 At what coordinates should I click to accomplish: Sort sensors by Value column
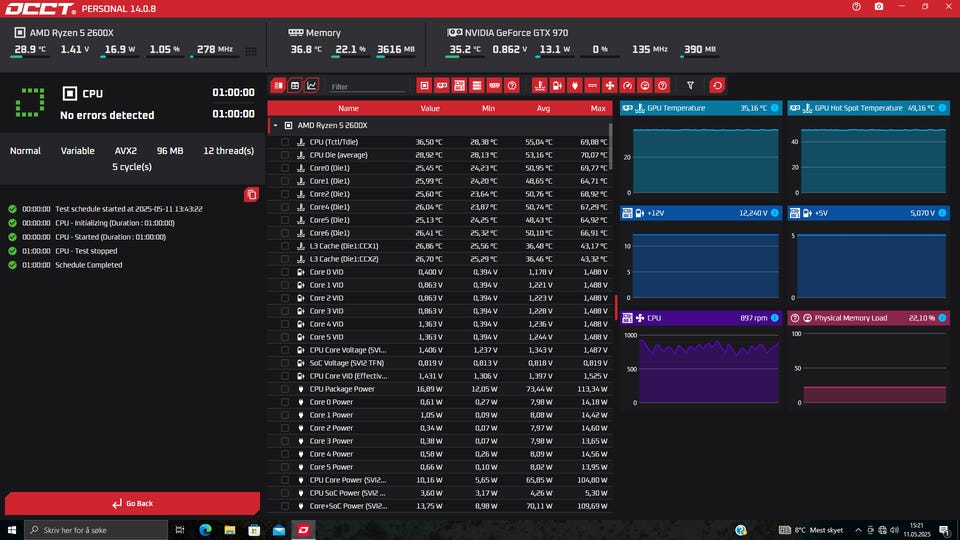point(430,108)
